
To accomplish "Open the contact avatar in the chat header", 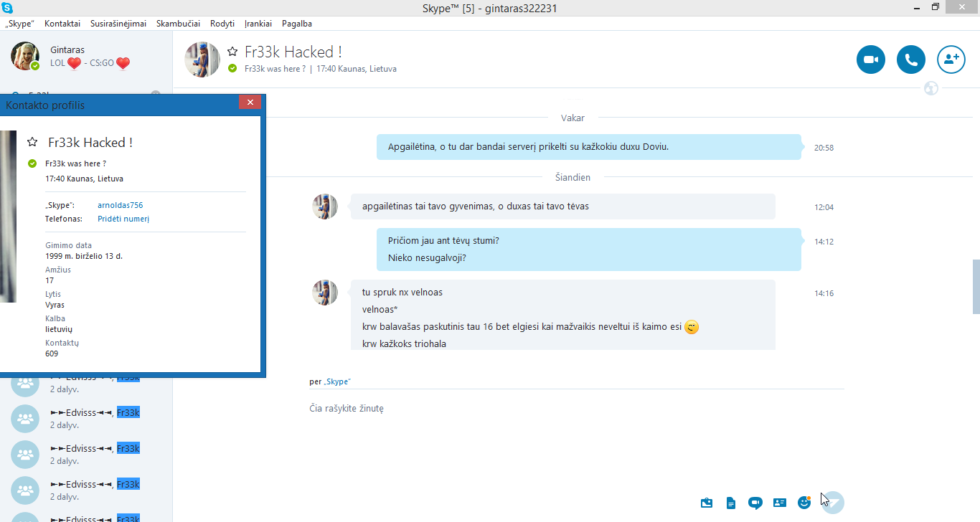I will click(x=202, y=60).
